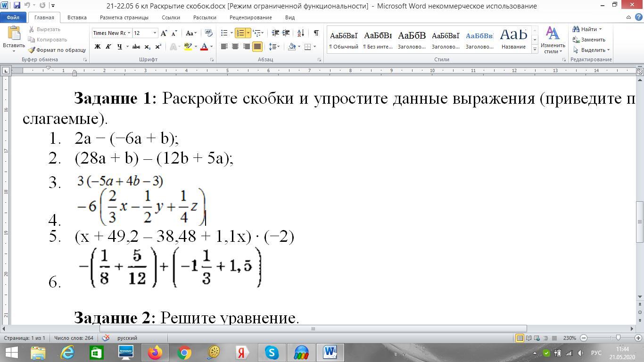Click the Format Painter brush icon
The width and height of the screenshot is (644, 362).
click(32, 50)
